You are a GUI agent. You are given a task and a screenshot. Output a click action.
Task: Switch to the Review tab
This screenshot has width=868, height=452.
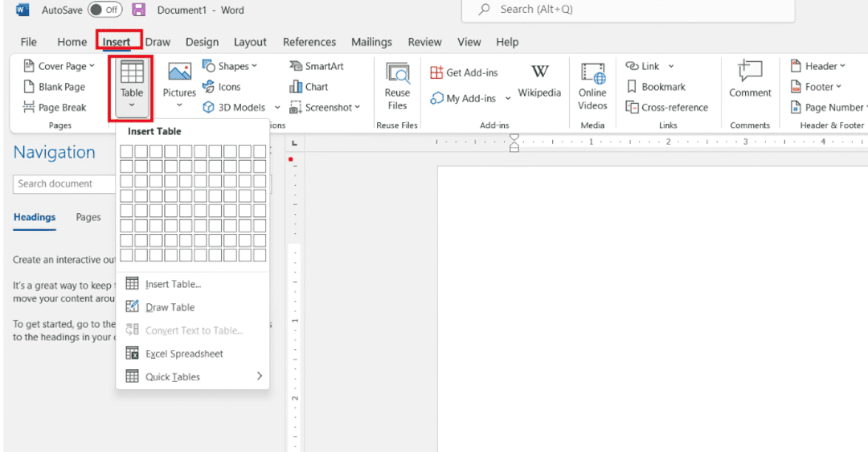pyautogui.click(x=424, y=42)
